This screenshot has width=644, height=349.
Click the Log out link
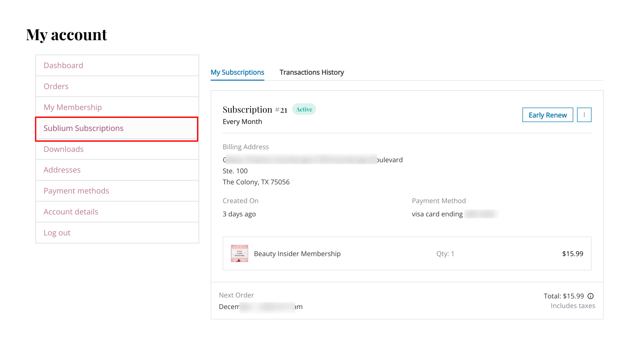57,233
